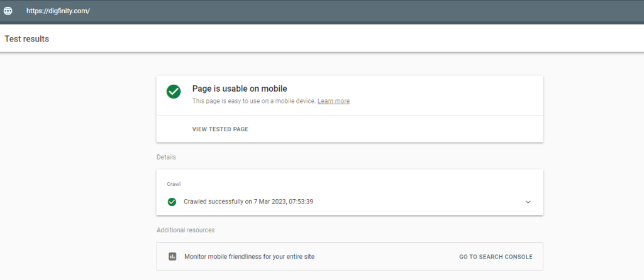Open GO TO SEARCH CONSOLE

[496, 257]
